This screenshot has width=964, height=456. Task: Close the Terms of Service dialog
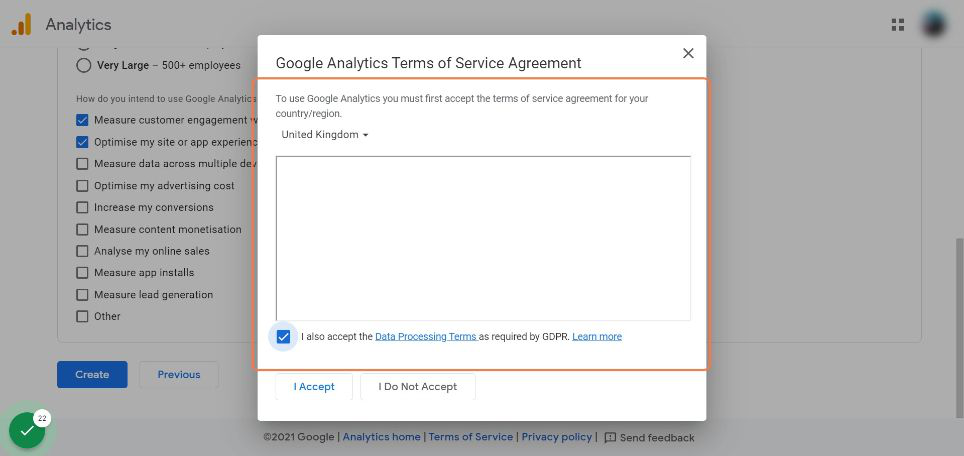688,53
